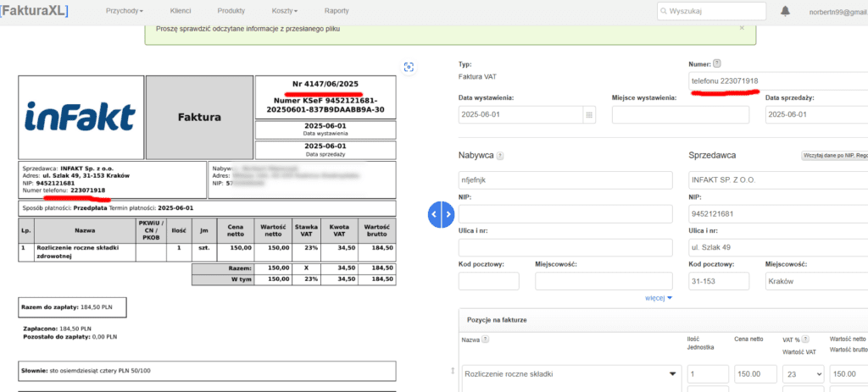Click the help icon beside Numer label
The height and width of the screenshot is (392, 868).
click(x=717, y=63)
